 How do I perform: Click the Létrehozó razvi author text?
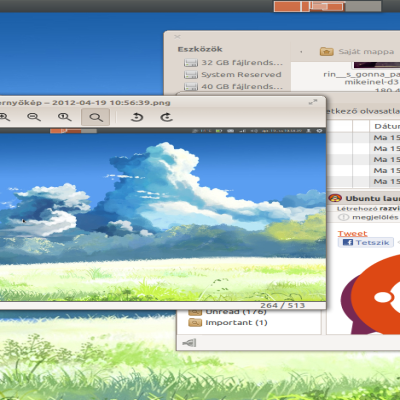368,208
